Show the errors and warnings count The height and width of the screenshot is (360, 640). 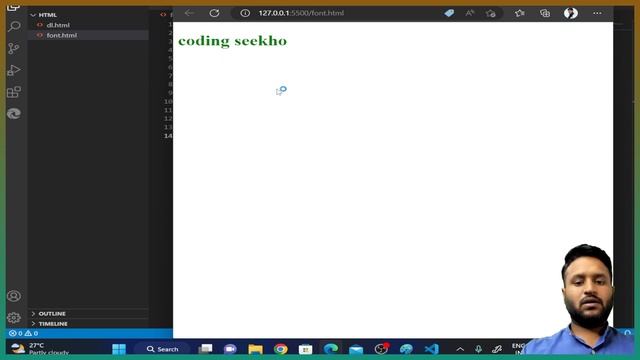24,333
